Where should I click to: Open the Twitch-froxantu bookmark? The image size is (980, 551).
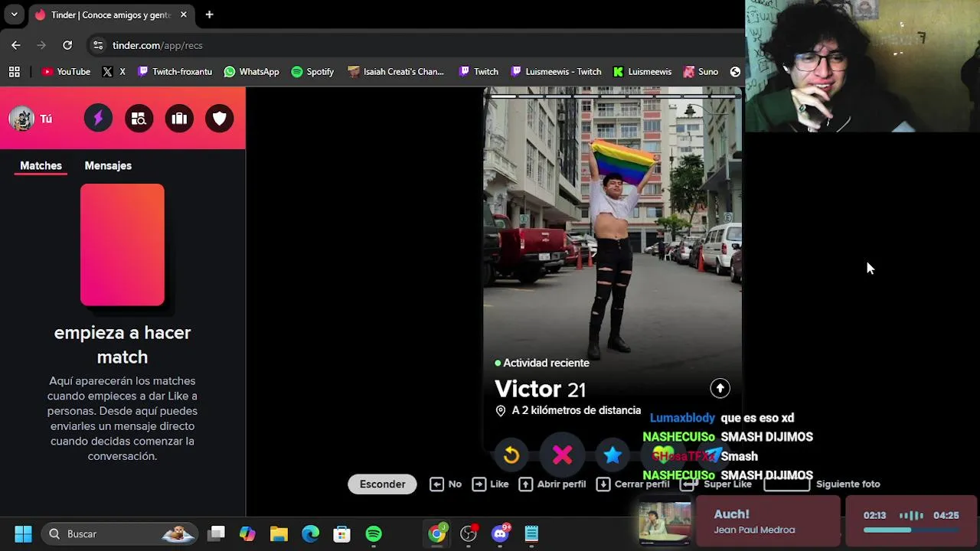pyautogui.click(x=175, y=72)
